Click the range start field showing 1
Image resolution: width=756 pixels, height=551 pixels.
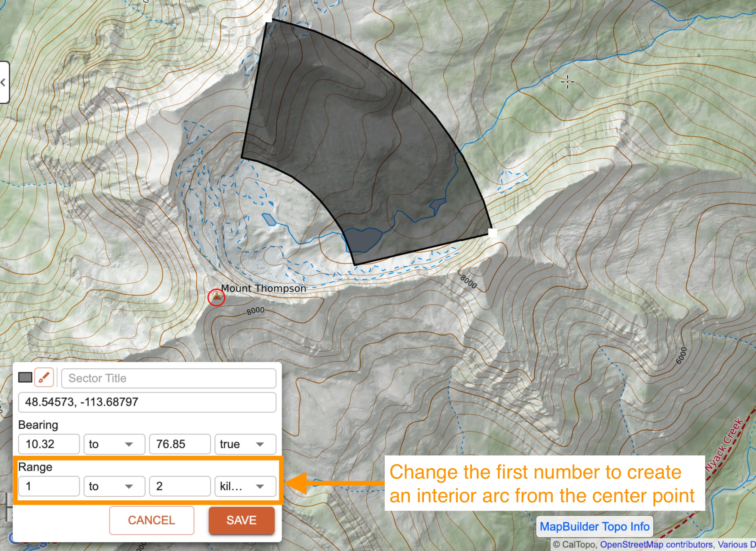[49, 486]
